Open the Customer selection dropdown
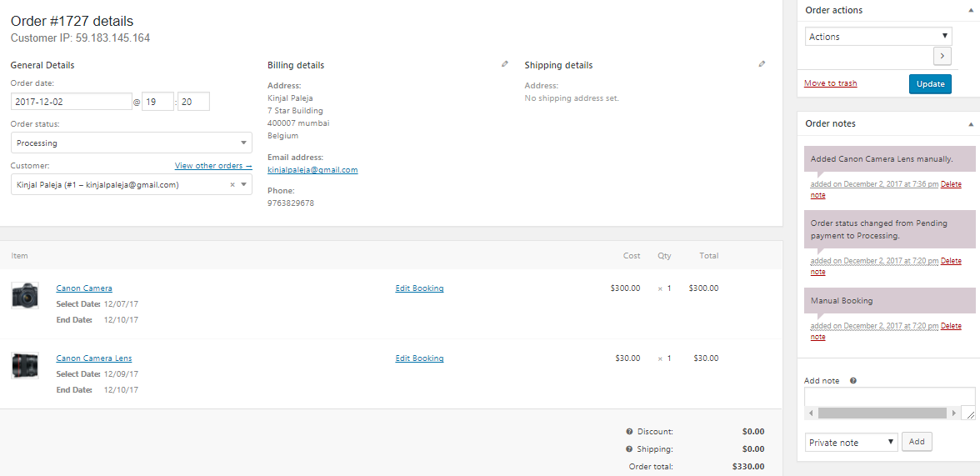980x476 pixels. coord(132,184)
